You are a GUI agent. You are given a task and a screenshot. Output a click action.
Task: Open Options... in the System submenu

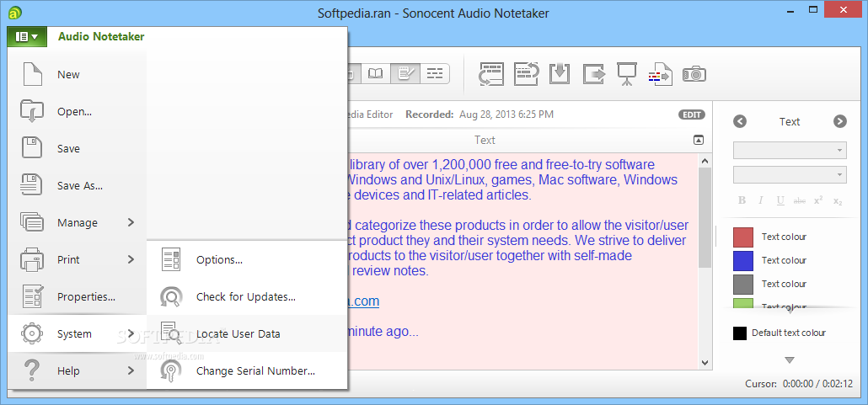[x=219, y=259]
